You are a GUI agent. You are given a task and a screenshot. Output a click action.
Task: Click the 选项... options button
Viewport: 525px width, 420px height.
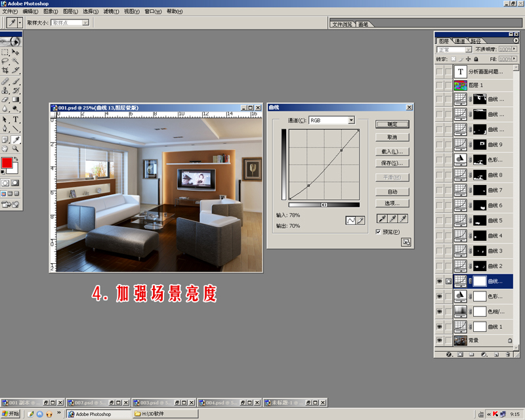[x=392, y=203]
